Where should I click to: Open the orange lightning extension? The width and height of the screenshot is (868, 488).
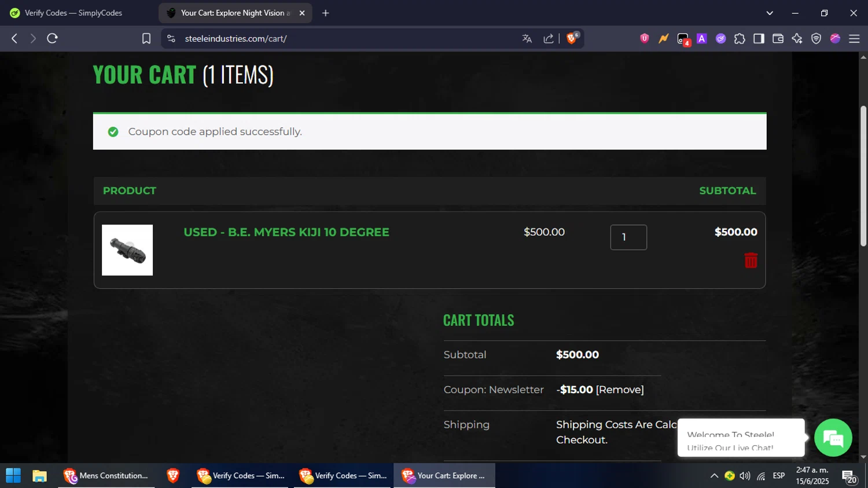point(663,38)
